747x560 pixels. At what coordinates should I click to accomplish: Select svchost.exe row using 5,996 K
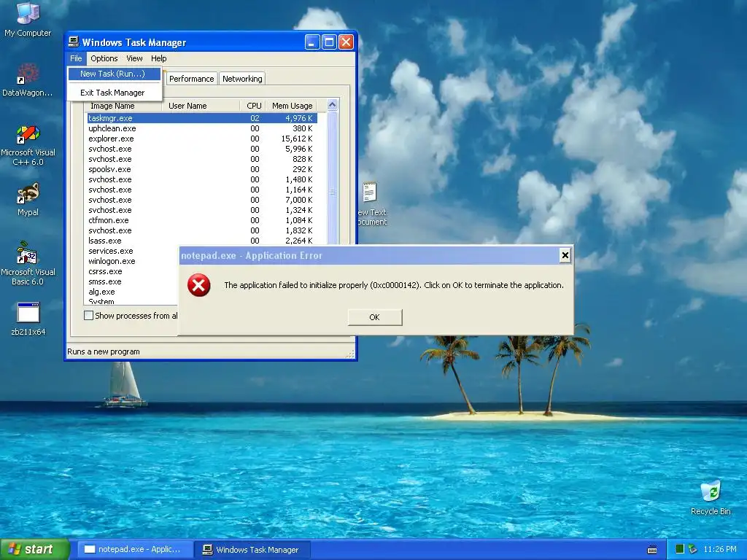click(202, 149)
